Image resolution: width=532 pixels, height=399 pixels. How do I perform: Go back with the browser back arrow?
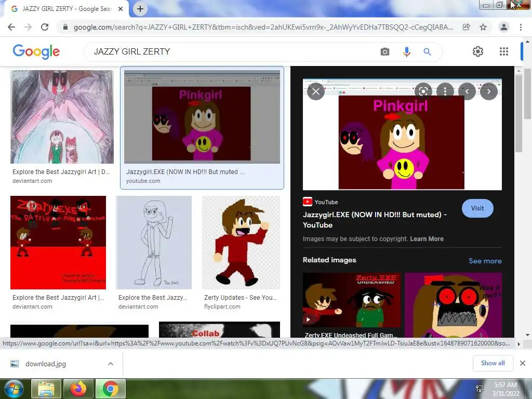coord(11,27)
